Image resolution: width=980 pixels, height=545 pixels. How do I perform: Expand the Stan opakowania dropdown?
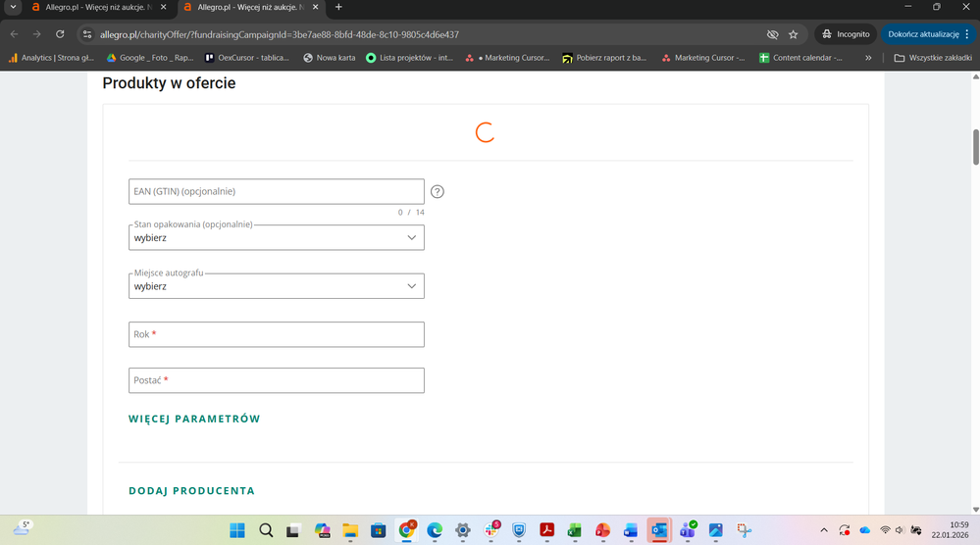click(x=277, y=237)
